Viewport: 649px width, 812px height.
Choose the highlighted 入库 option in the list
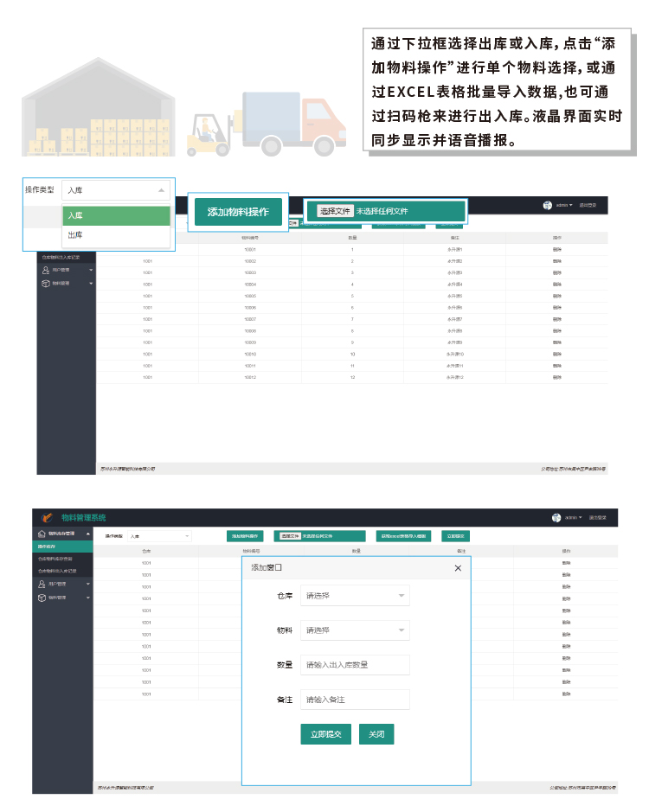[116, 215]
